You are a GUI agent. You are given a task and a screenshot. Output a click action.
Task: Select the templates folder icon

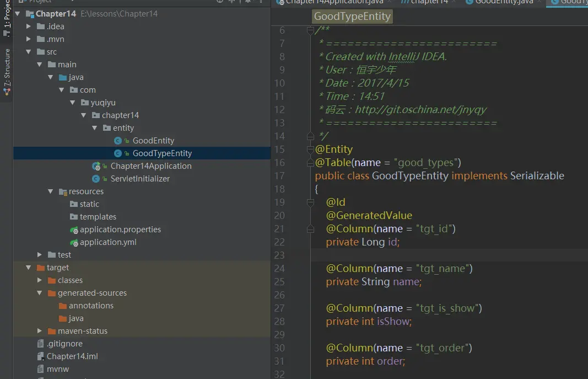pos(73,217)
